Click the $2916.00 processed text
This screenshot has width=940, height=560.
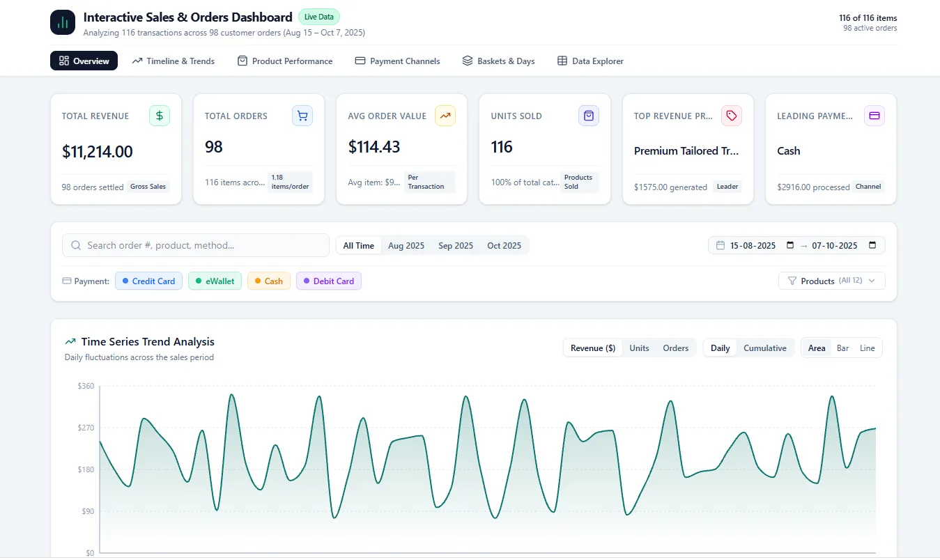813,187
